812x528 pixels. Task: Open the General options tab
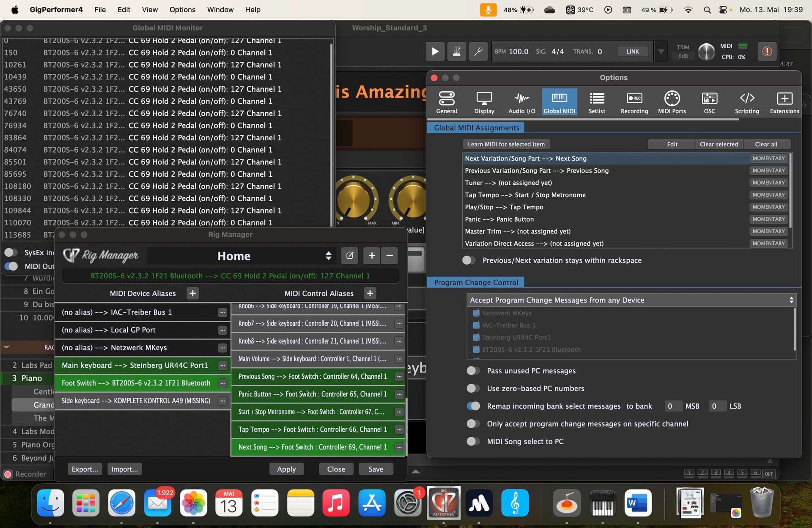point(447,102)
